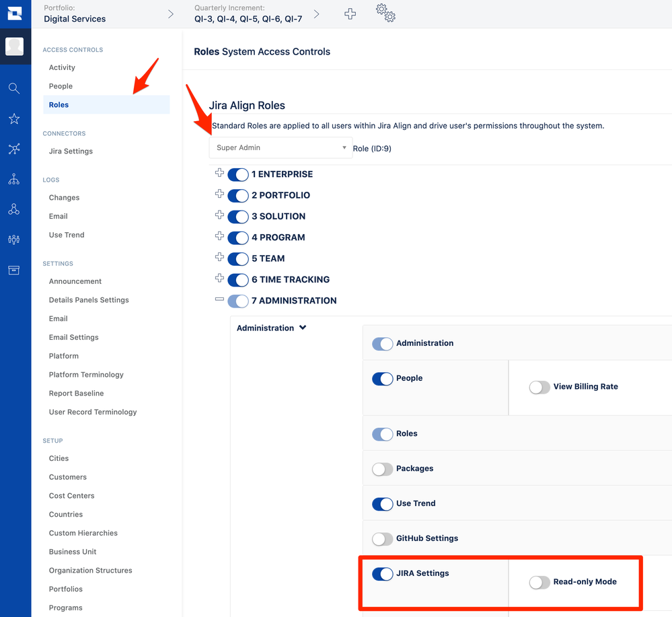This screenshot has height=617, width=672.
Task: Open the user avatar profile menu
Action: 15,46
